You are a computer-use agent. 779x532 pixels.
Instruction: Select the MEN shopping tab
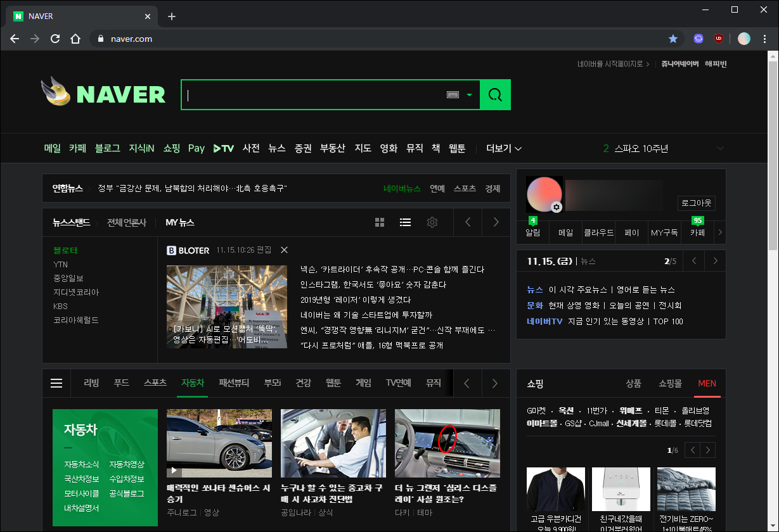point(707,384)
